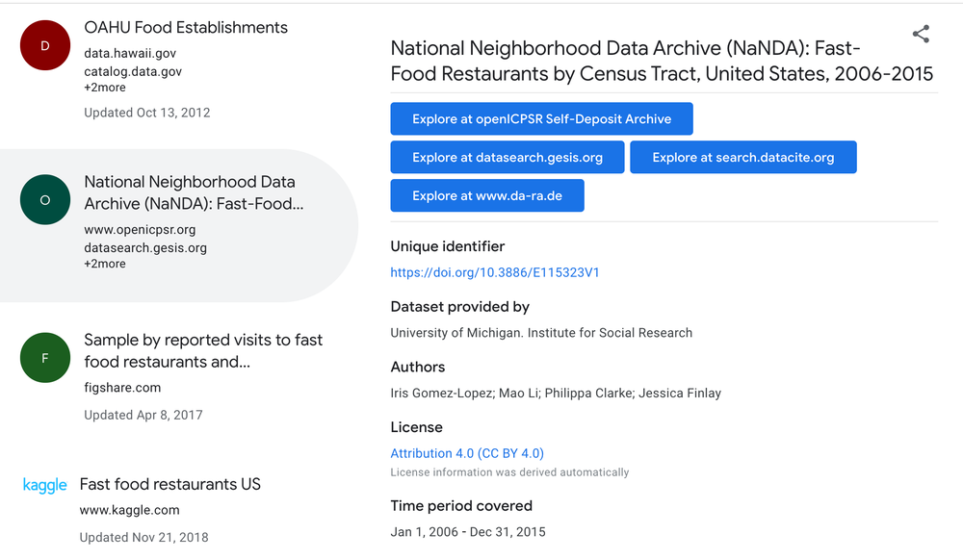Open Explore at www.da-ra.de
Viewport: 963px width, 560px height.
[487, 194]
